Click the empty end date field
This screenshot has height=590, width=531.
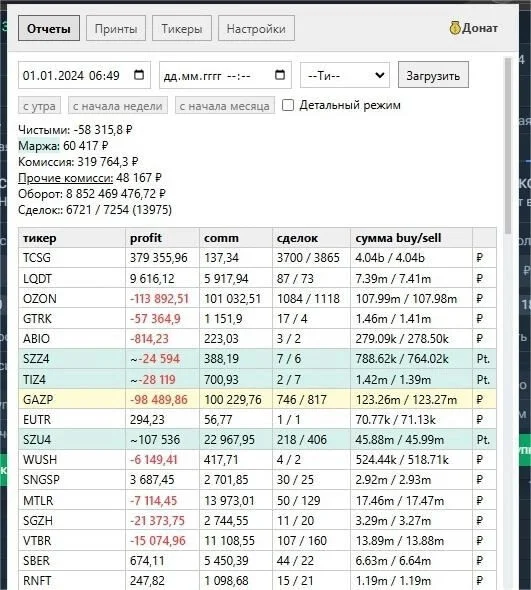(225, 75)
